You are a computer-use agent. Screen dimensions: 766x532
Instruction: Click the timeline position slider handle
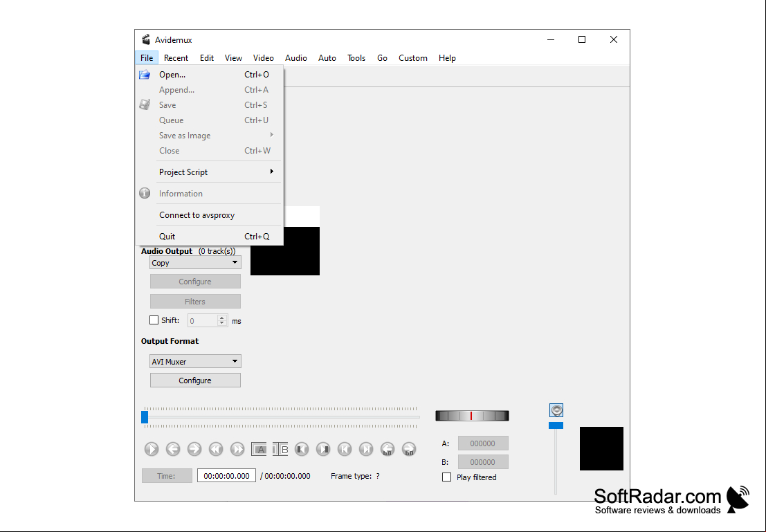(145, 416)
